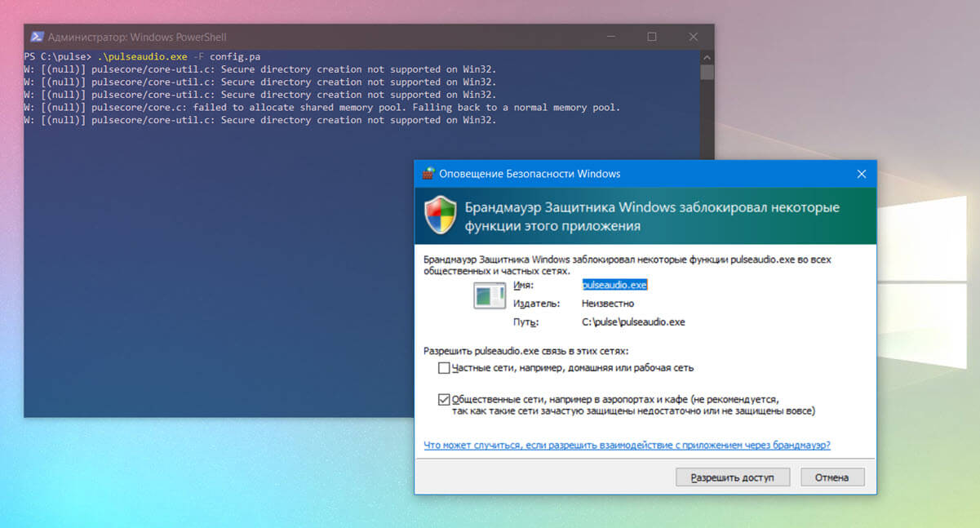
Task: Click the 'Отмена' button
Action: pos(832,477)
